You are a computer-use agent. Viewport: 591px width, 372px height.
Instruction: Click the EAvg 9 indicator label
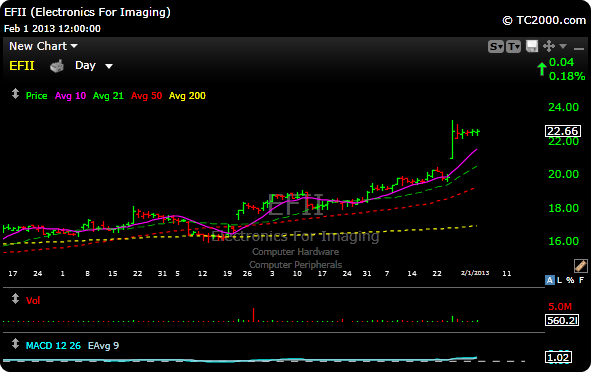pos(103,346)
